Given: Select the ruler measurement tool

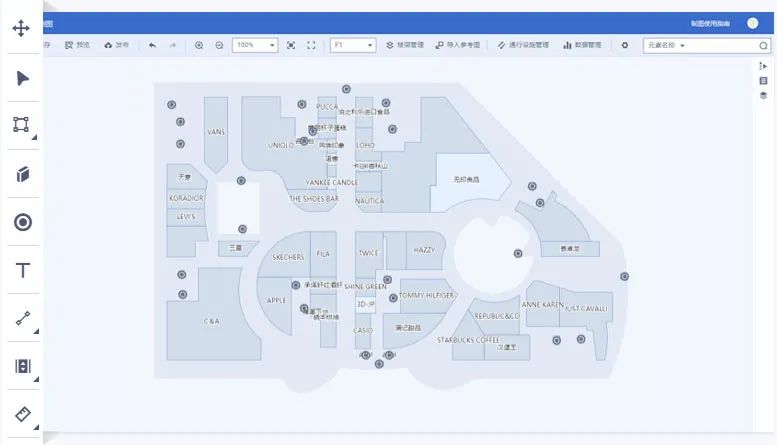Looking at the screenshot, I should coord(22,414).
